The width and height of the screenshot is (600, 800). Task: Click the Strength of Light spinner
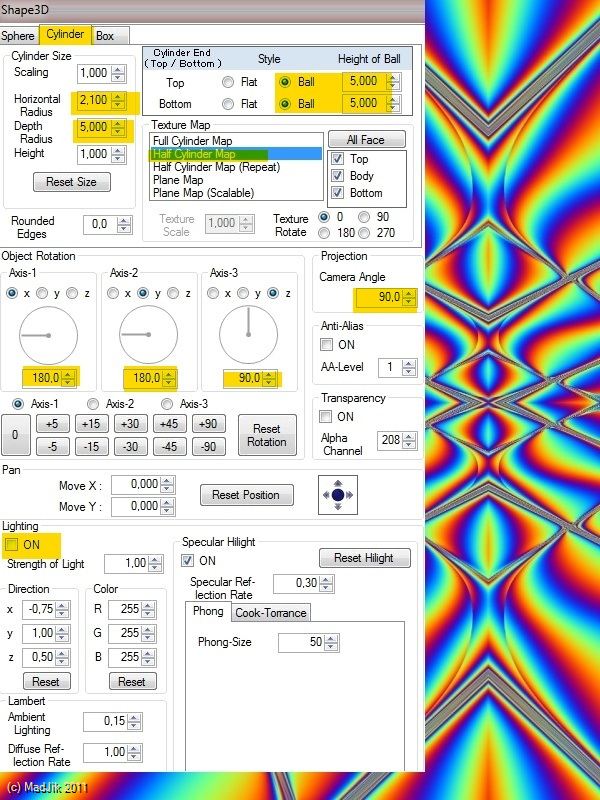pos(155,564)
